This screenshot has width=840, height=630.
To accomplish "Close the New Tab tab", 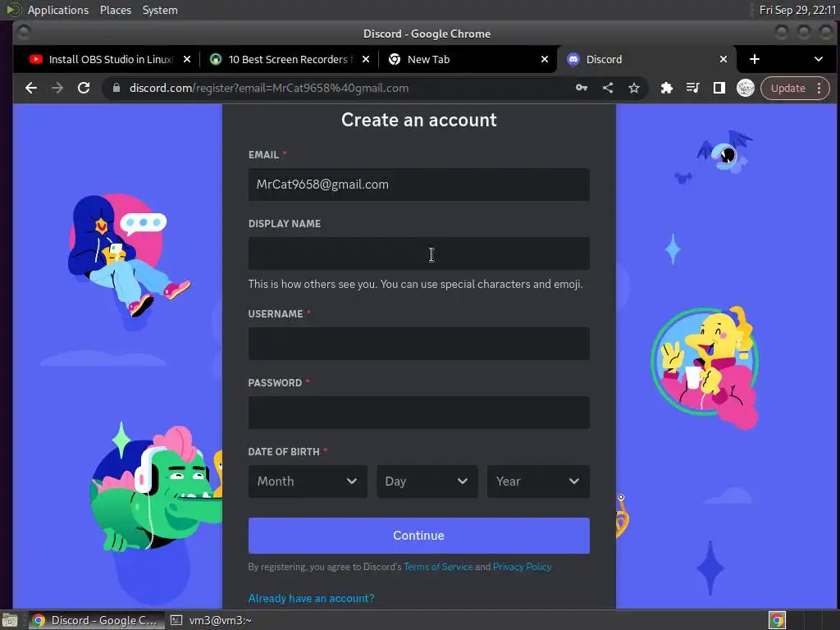I will click(x=545, y=59).
